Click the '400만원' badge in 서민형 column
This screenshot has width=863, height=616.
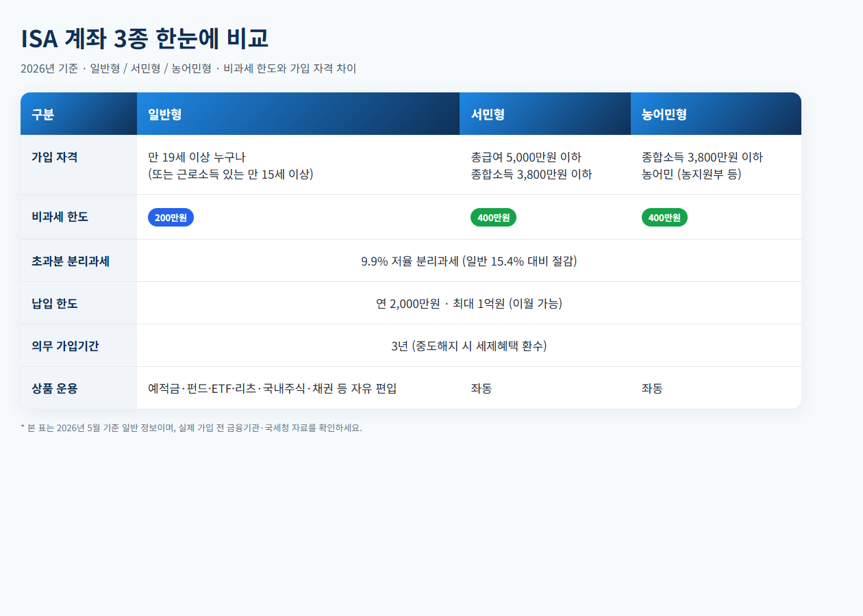click(x=493, y=218)
